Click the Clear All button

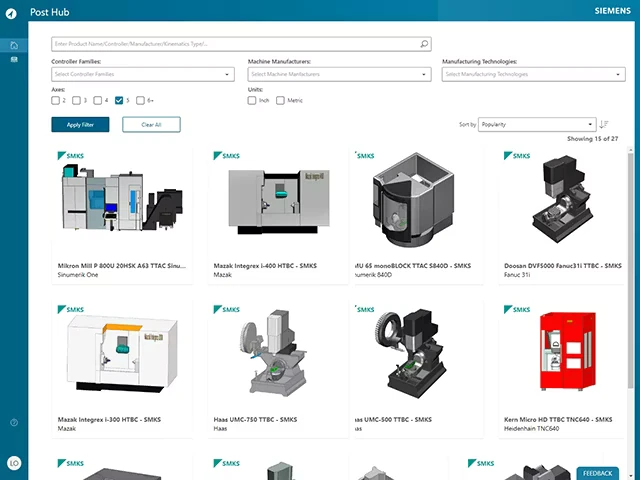151,125
